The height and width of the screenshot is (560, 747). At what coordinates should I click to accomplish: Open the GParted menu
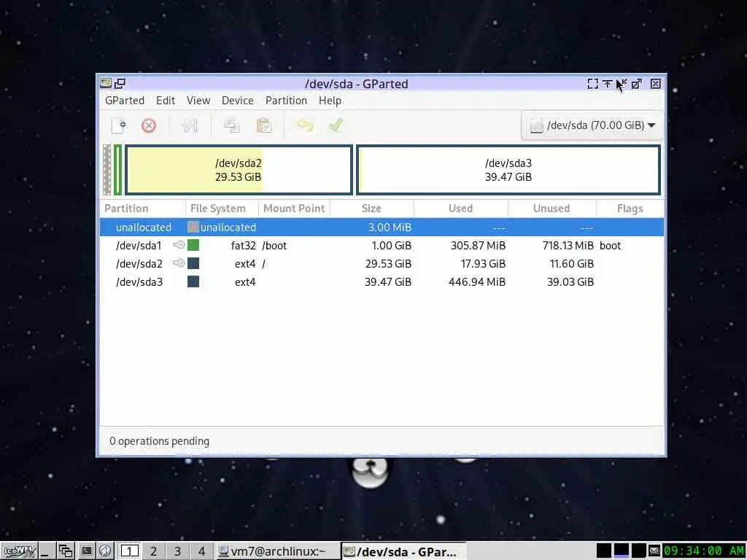tap(124, 101)
